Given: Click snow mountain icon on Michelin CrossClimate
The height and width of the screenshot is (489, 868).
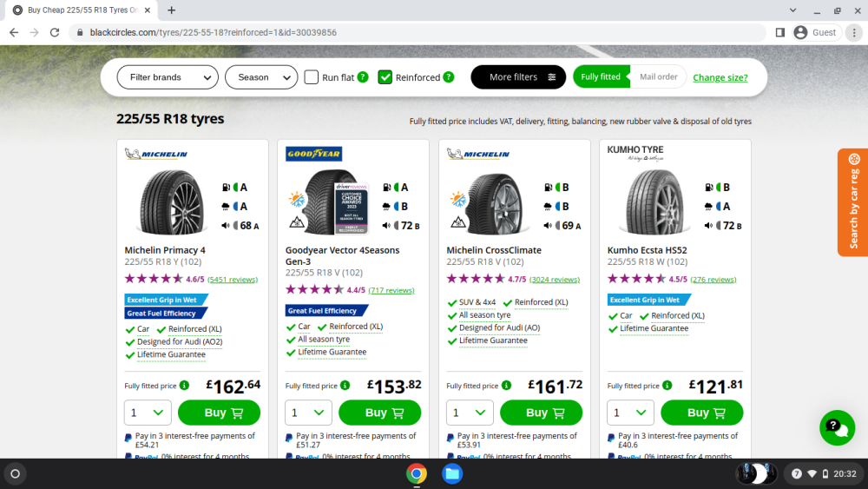Looking at the screenshot, I should [x=457, y=222].
